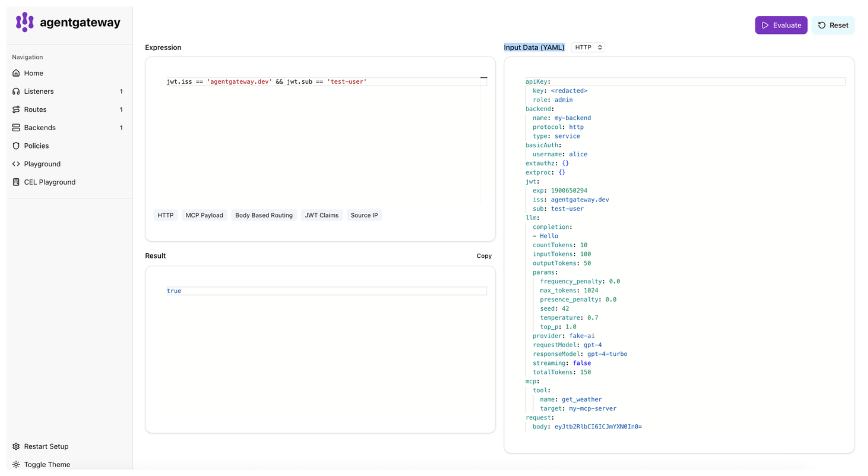Image resolution: width=868 pixels, height=476 pixels.
Task: Toggle Theme with the sun icon
Action: coord(16,465)
